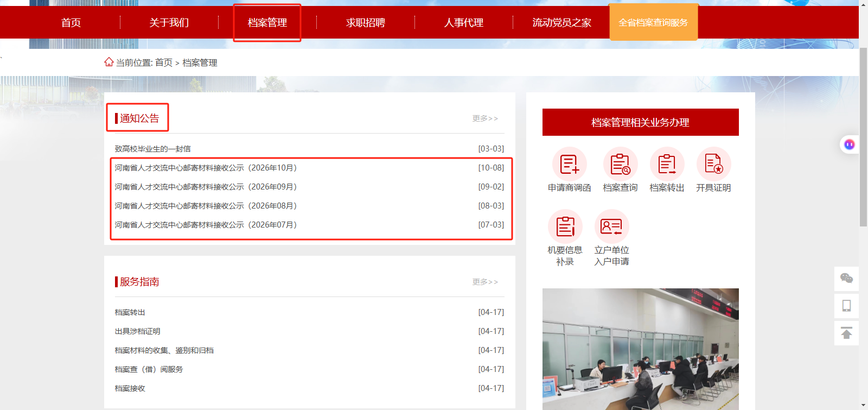Open the 2026年10月 邮寄材料接收公示 notice
Viewport: 868px width, 410px height.
(206, 168)
